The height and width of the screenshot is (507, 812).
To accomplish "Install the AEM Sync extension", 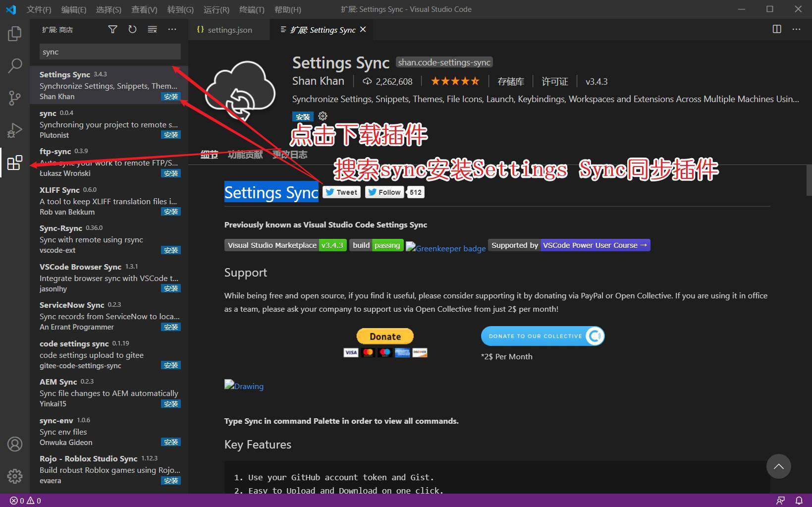I will click(171, 404).
